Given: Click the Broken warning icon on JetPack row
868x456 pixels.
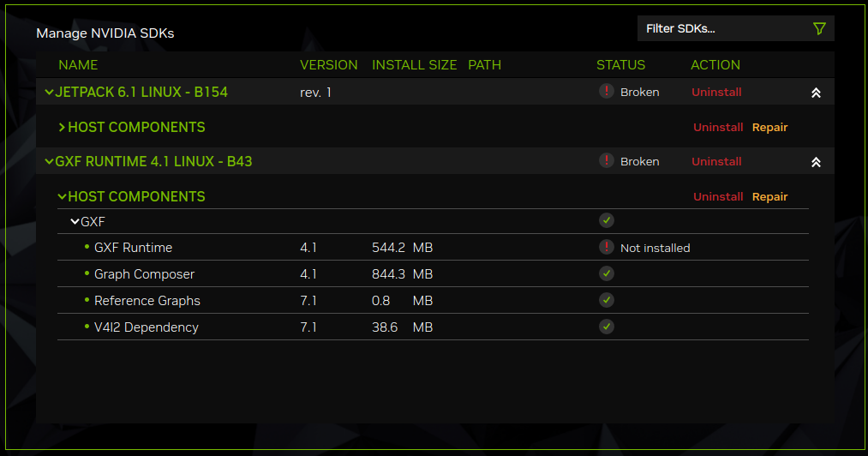Looking at the screenshot, I should click(606, 91).
